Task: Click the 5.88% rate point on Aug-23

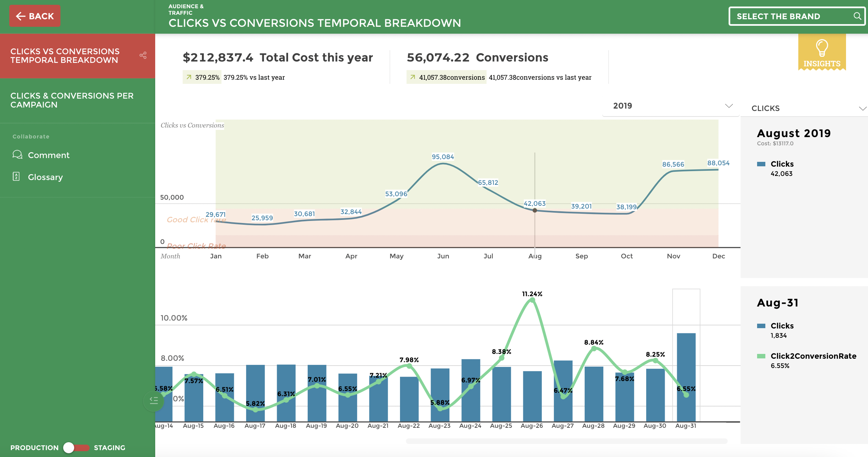Action: tap(440, 408)
